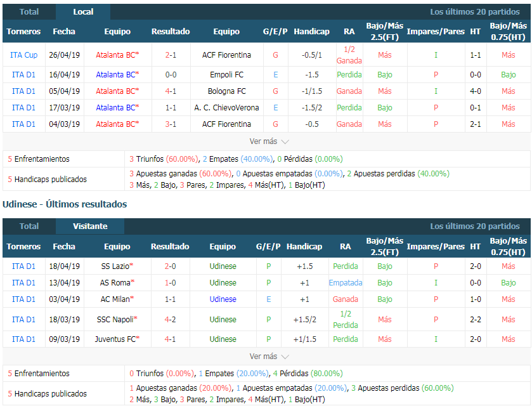
Task: Click Atalanta BC in the 04/03/19 row
Action: click(117, 124)
